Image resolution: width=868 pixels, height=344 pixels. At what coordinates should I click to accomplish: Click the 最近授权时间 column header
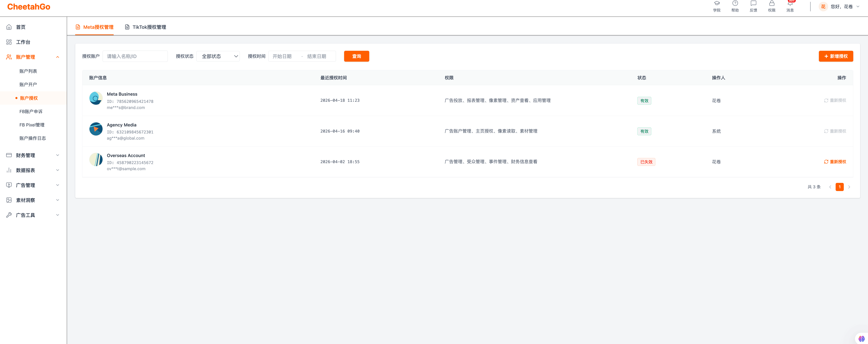(x=333, y=78)
